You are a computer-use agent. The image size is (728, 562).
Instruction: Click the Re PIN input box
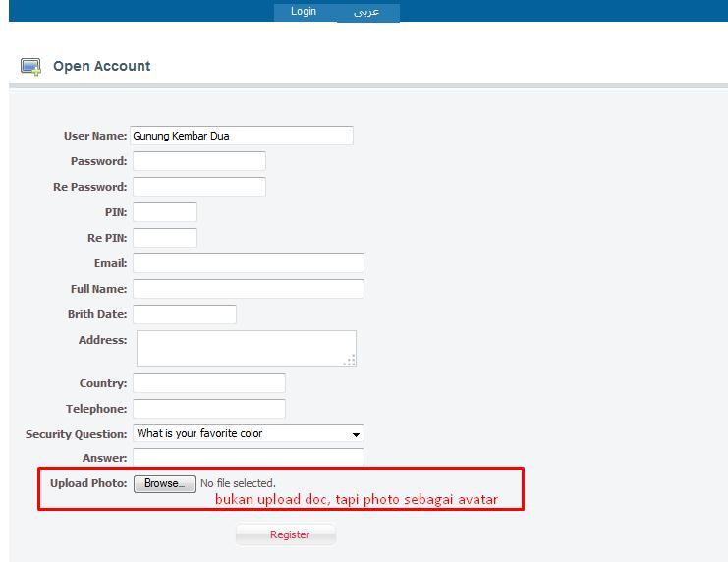(165, 238)
